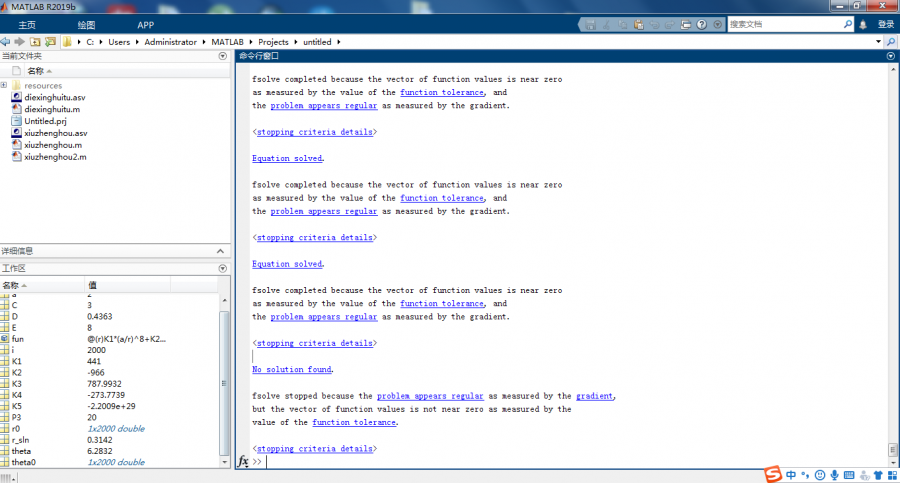Expand the Details panel with the chevron

click(x=222, y=251)
